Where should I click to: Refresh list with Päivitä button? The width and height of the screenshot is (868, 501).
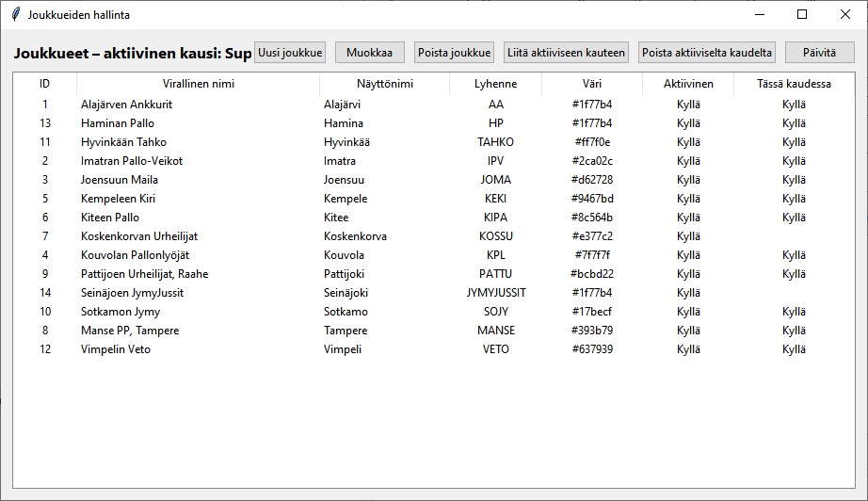pos(819,53)
